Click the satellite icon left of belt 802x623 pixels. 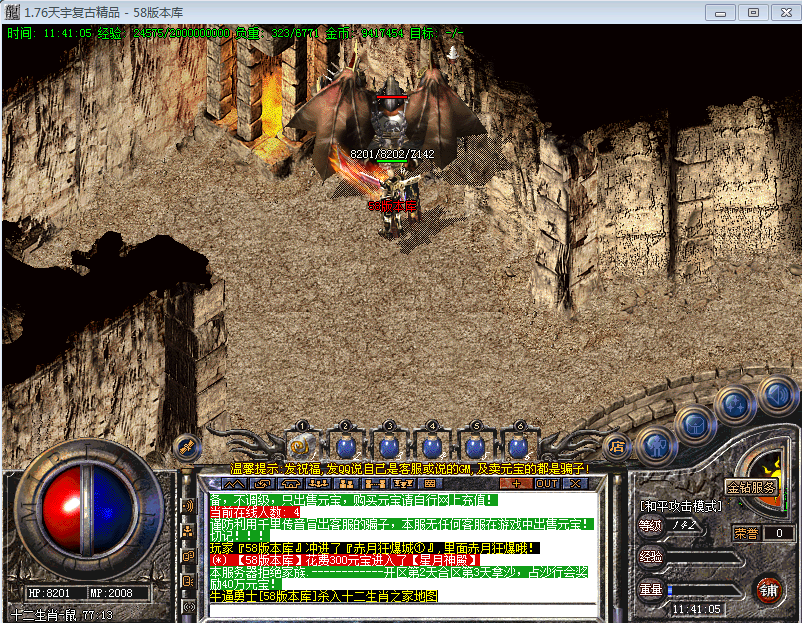tap(185, 446)
